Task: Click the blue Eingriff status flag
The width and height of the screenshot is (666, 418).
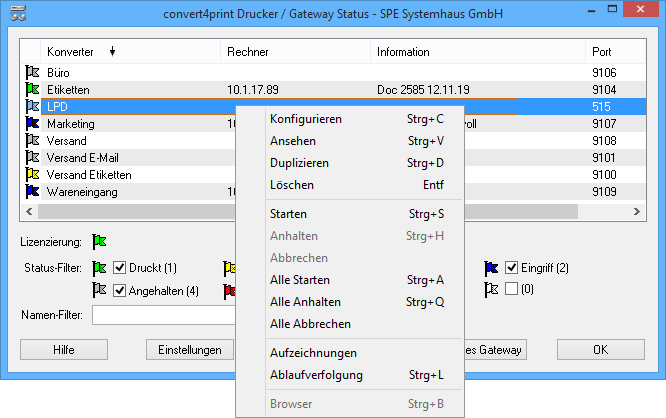Action: click(491, 268)
